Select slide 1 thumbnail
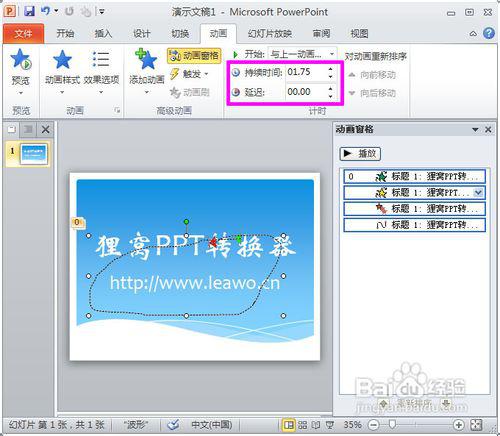500x436 pixels. tap(34, 154)
